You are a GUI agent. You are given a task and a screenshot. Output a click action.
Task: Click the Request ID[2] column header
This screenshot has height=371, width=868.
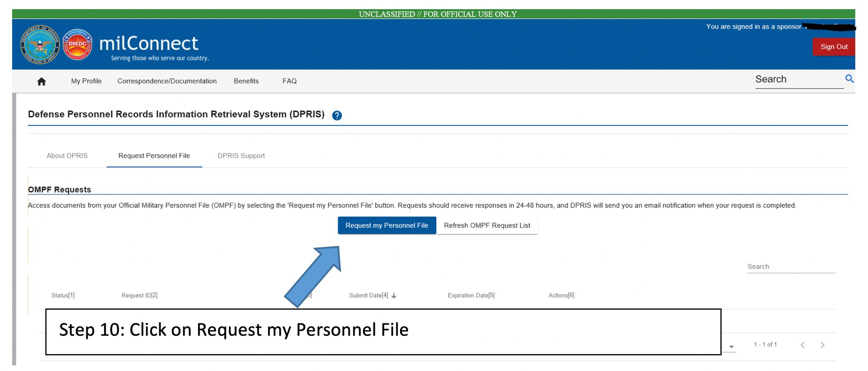point(139,295)
